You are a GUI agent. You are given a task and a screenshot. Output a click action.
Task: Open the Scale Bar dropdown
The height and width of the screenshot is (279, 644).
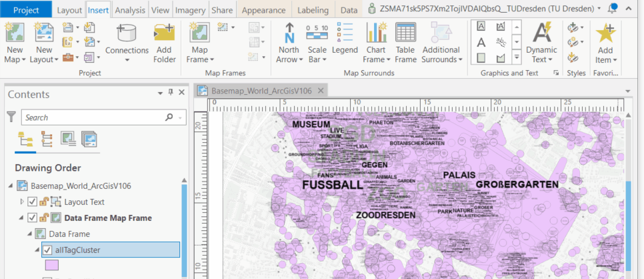point(325,59)
